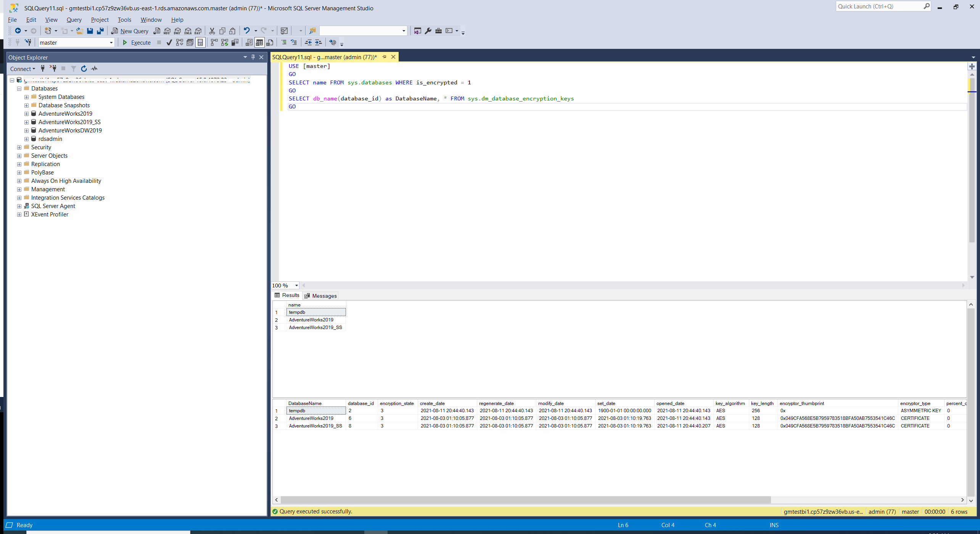Open Properties window wrench icon
The image size is (980, 534).
[x=428, y=31]
